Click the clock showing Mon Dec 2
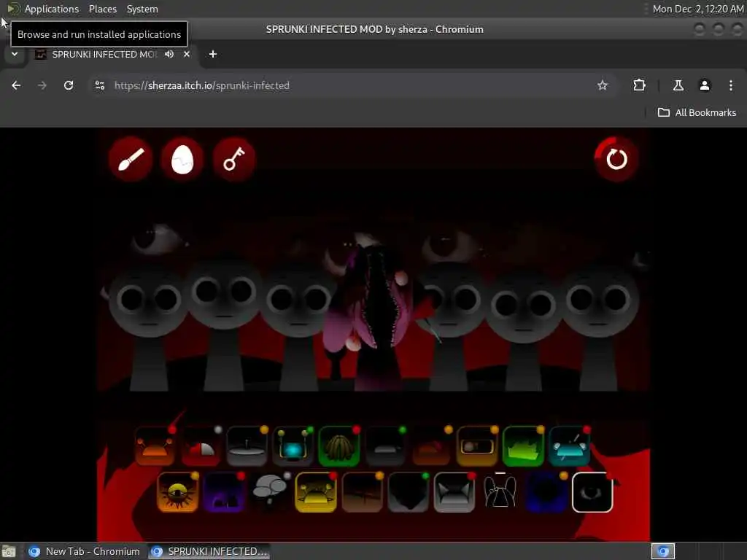The width and height of the screenshot is (747, 560). coord(698,9)
